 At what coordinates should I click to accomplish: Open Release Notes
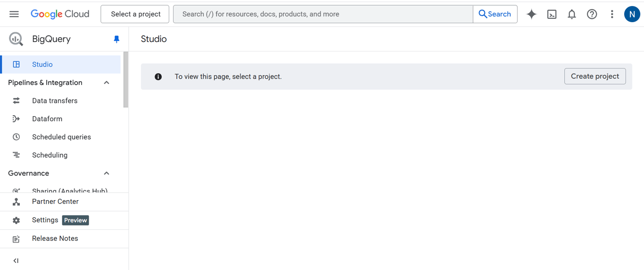pos(64,238)
